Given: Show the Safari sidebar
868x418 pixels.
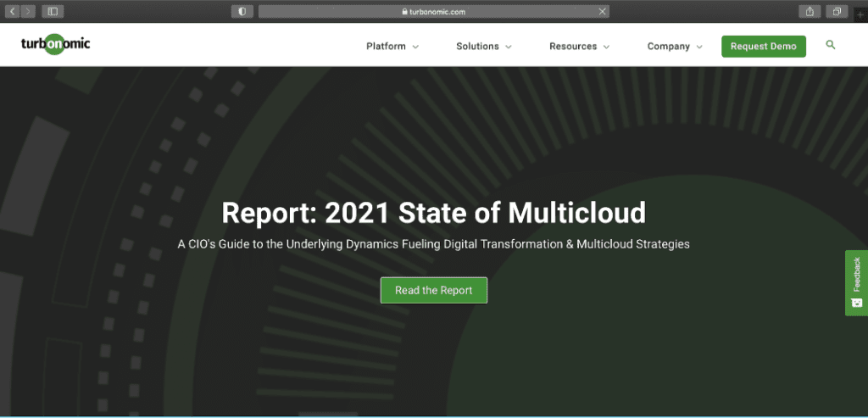Looking at the screenshot, I should (x=53, y=11).
